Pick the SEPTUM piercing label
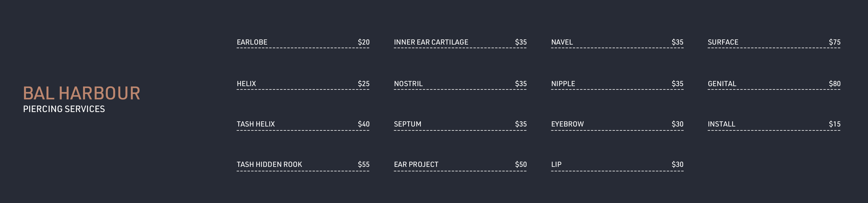This screenshot has height=203, width=868. 407,124
